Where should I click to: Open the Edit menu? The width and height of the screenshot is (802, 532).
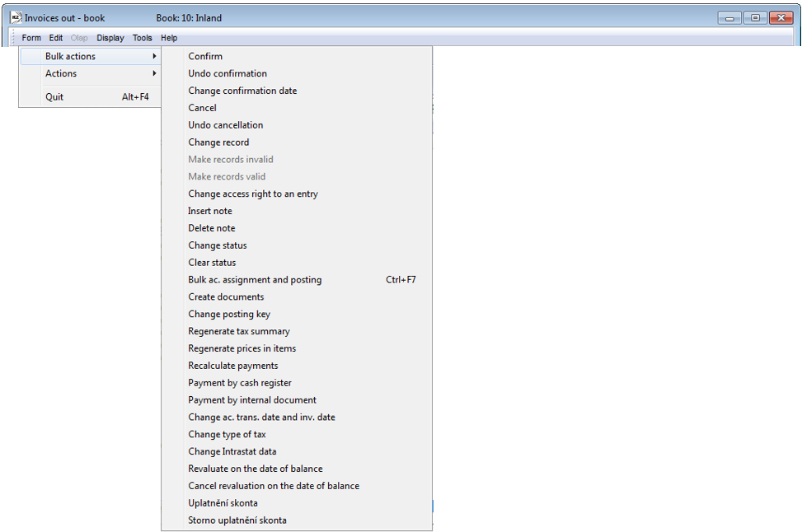pyautogui.click(x=56, y=38)
